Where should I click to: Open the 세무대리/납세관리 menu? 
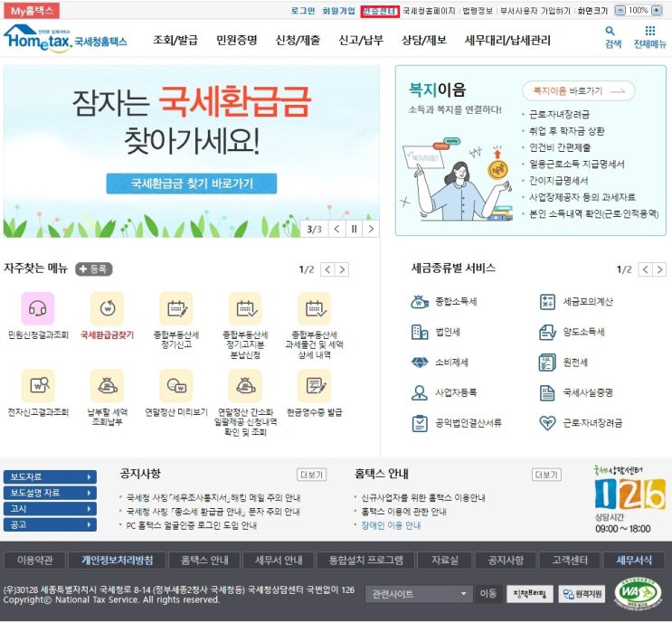507,41
